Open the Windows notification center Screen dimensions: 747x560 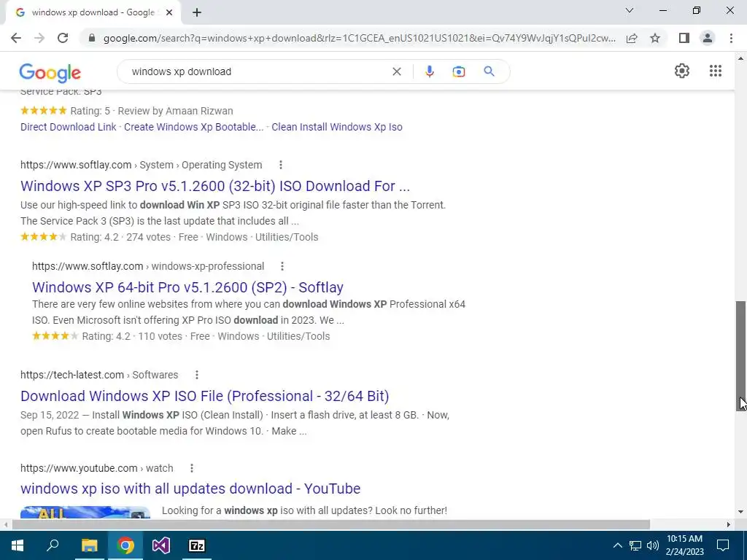[723, 545]
